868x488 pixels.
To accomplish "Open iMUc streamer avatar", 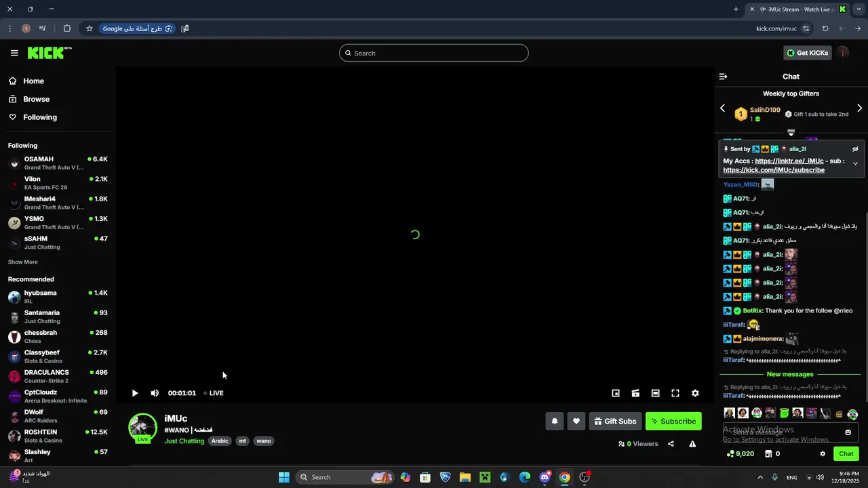I will (142, 428).
